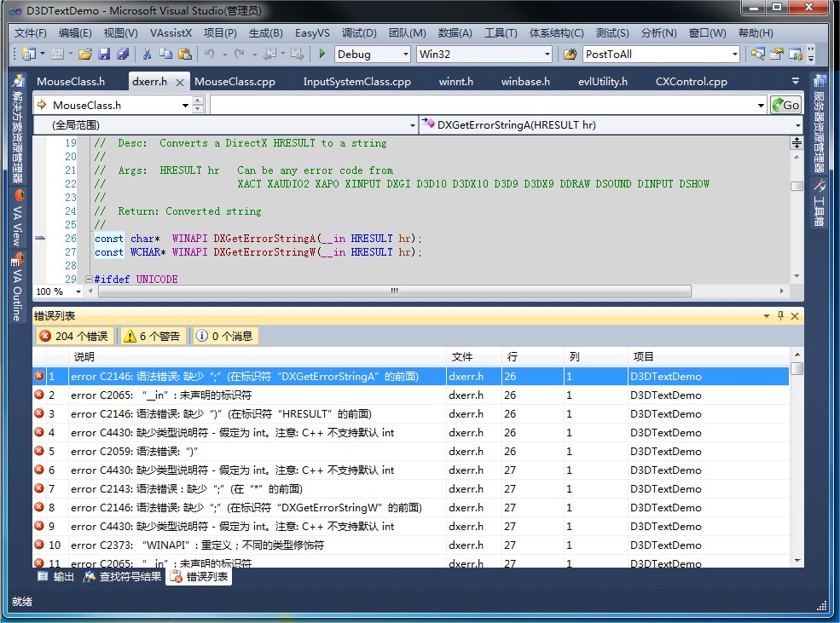Screen dimensions: 840x623
Task: Close the dxerr.h tab
Action: tap(180, 83)
